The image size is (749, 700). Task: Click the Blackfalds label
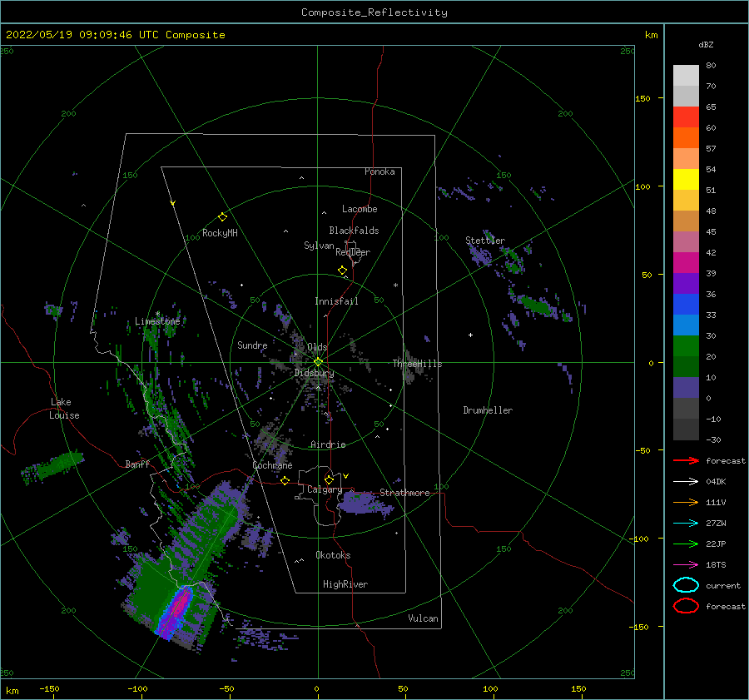[x=354, y=231]
